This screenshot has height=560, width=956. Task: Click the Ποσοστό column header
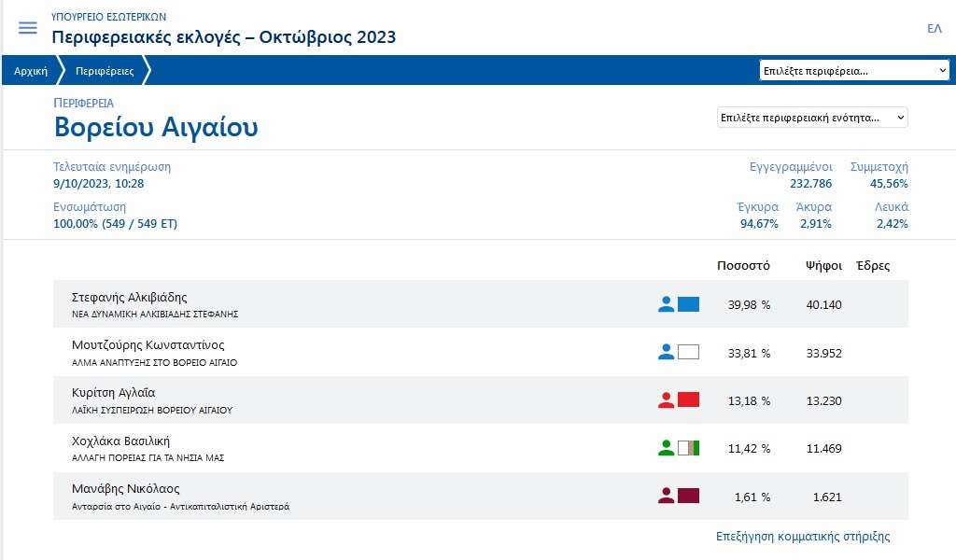pyautogui.click(x=743, y=266)
